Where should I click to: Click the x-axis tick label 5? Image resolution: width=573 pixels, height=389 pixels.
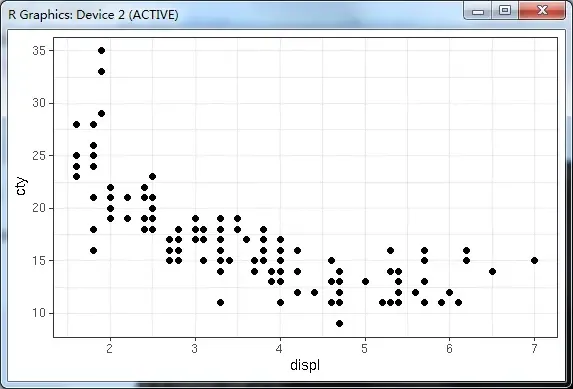[x=365, y=349]
